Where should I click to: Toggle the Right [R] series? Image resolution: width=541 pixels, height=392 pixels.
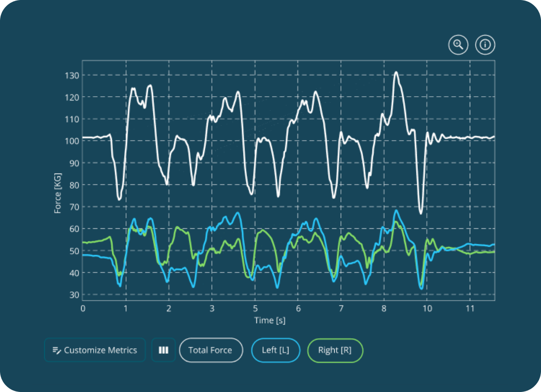[335, 350]
